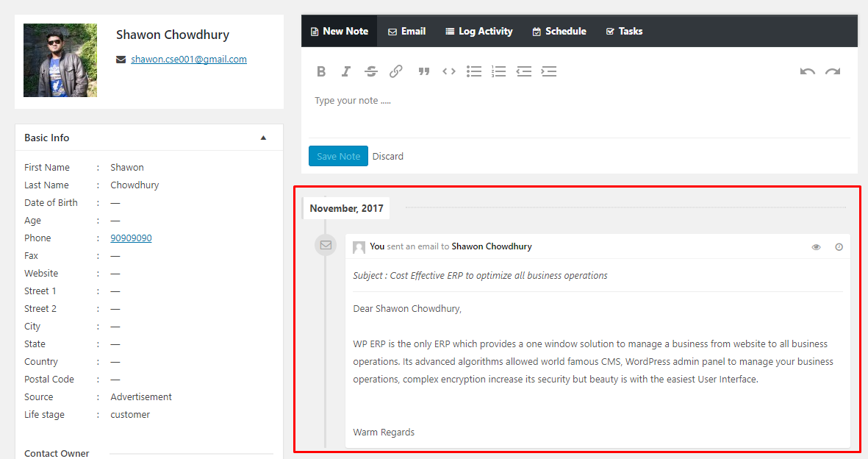This screenshot has height=459, width=868.
Task: Create a bulleted list in note
Action: click(474, 71)
